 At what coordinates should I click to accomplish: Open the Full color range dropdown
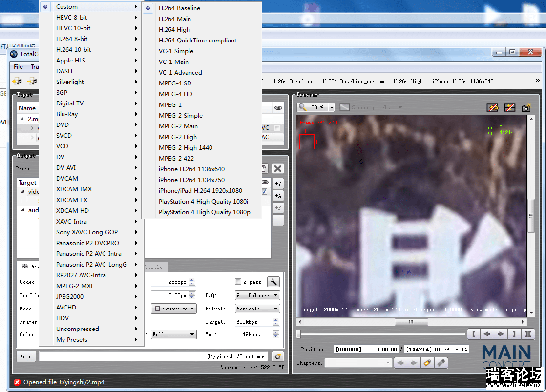click(x=174, y=334)
